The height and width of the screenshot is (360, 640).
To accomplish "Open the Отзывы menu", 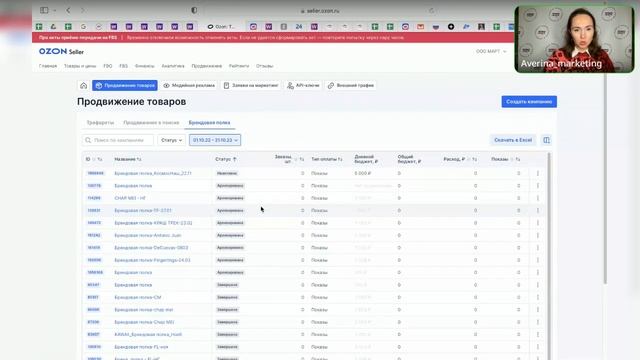I will [x=264, y=66].
